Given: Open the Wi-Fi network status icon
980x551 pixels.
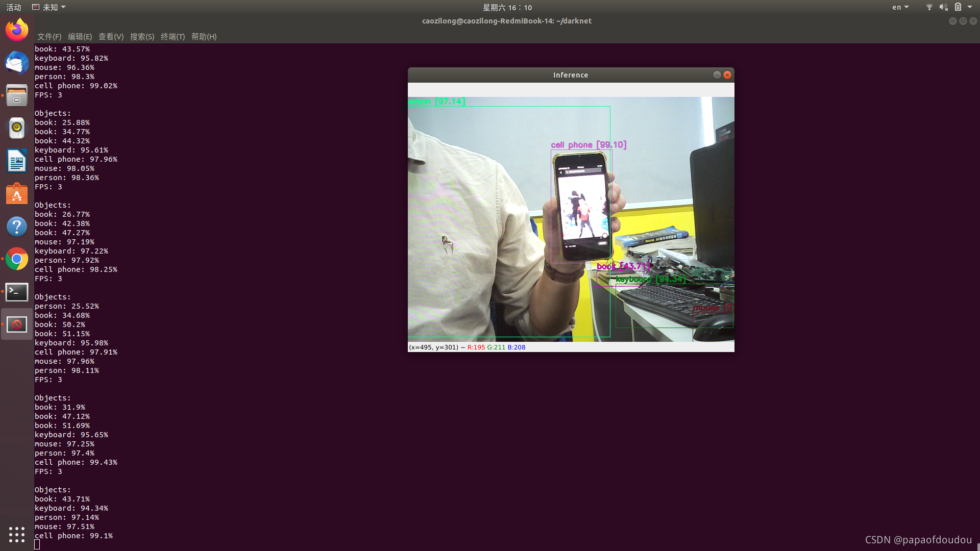Looking at the screenshot, I should click(929, 7).
